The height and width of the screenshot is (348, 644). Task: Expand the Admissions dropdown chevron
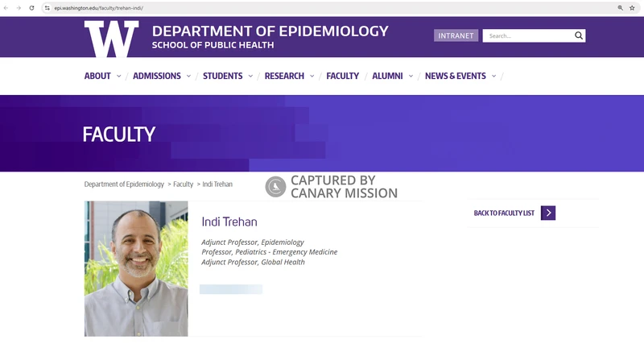(188, 77)
